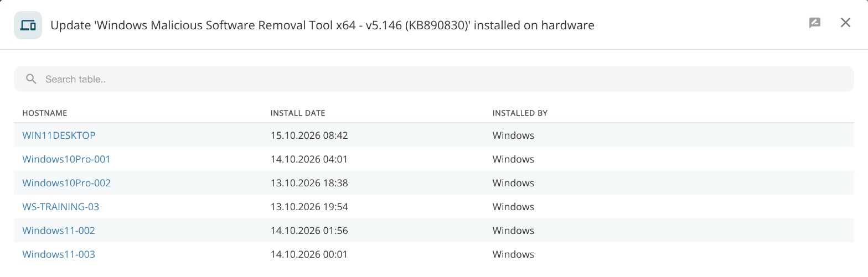
Task: Sort by the INSTALL DATE column header
Action: point(298,113)
